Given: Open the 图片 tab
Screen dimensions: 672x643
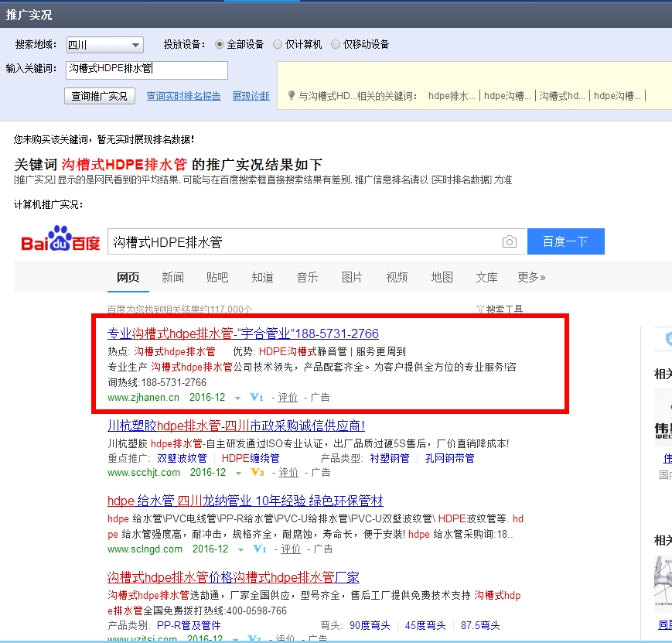Looking at the screenshot, I should (x=352, y=277).
